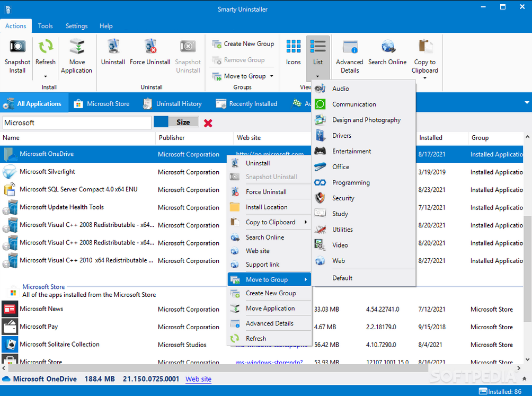Sort list by Installed column header
The image size is (532, 396).
[442, 138]
